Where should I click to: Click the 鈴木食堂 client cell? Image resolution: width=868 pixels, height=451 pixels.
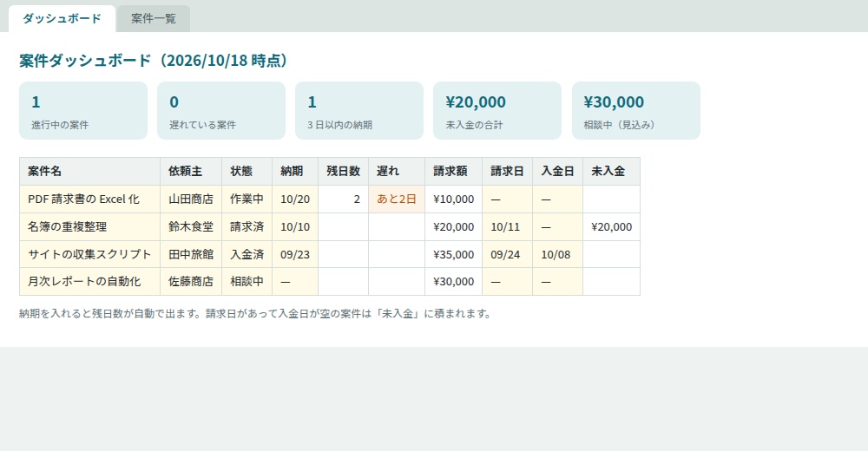coord(191,227)
